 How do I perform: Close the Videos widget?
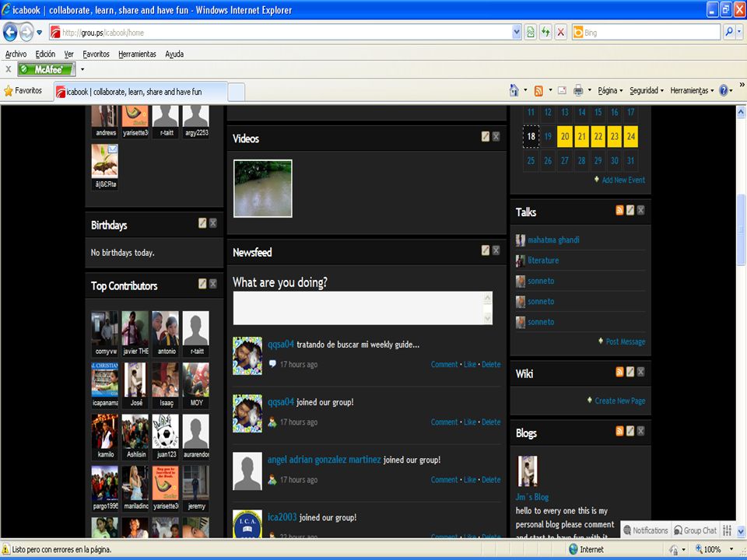click(496, 137)
